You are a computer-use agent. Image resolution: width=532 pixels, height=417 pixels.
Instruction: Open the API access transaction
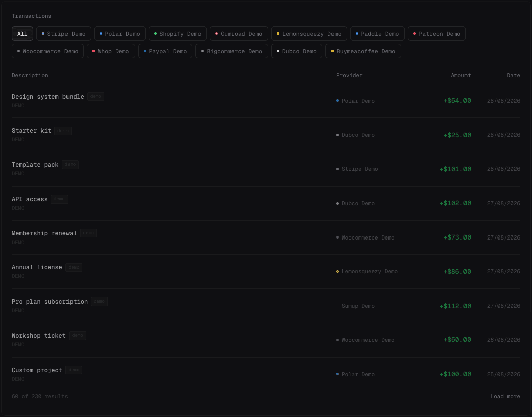[x=30, y=199]
